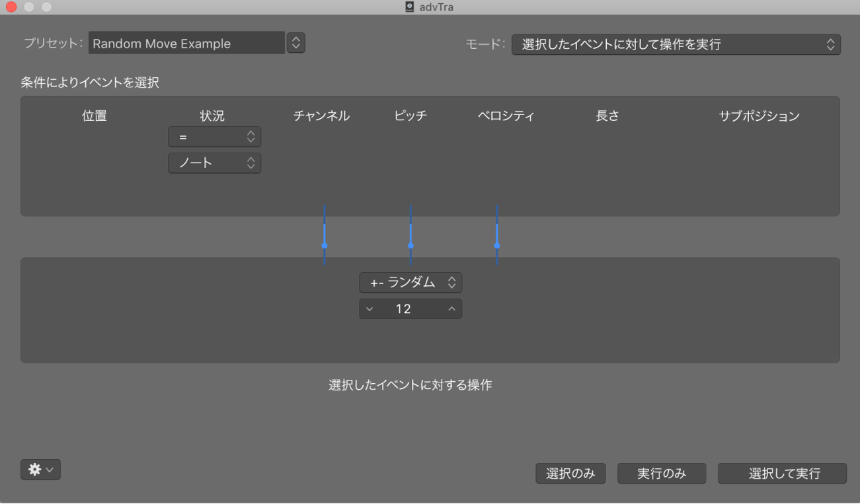Click the サブポジション column header
Image resolution: width=860 pixels, height=504 pixels.
pyautogui.click(x=760, y=116)
